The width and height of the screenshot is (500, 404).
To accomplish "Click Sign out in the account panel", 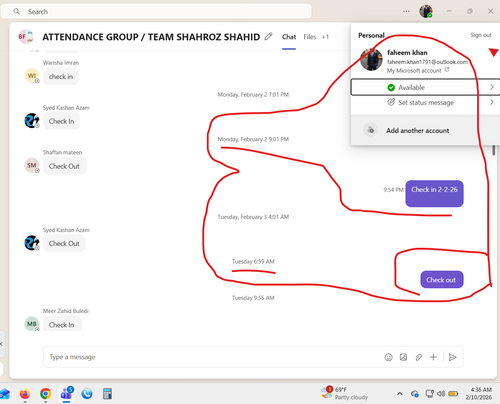I will 481,35.
